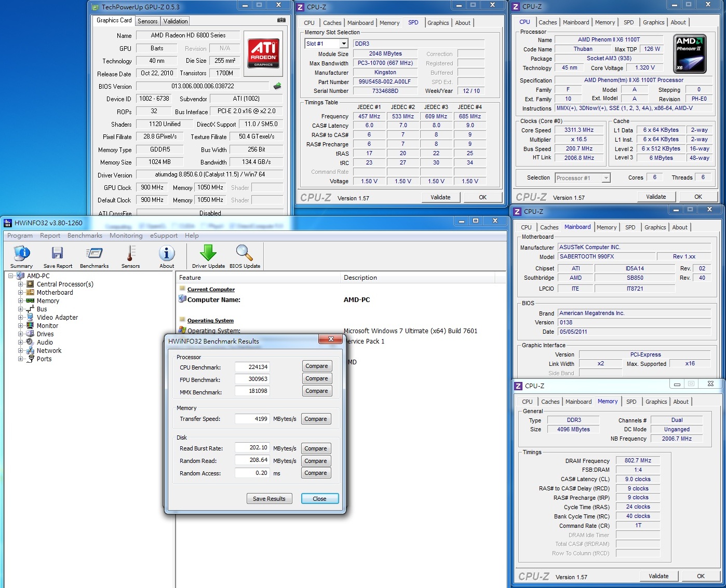The width and height of the screenshot is (726, 588).
Task: Click the Summary toolbar icon in HWiNFO32
Action: click(21, 253)
